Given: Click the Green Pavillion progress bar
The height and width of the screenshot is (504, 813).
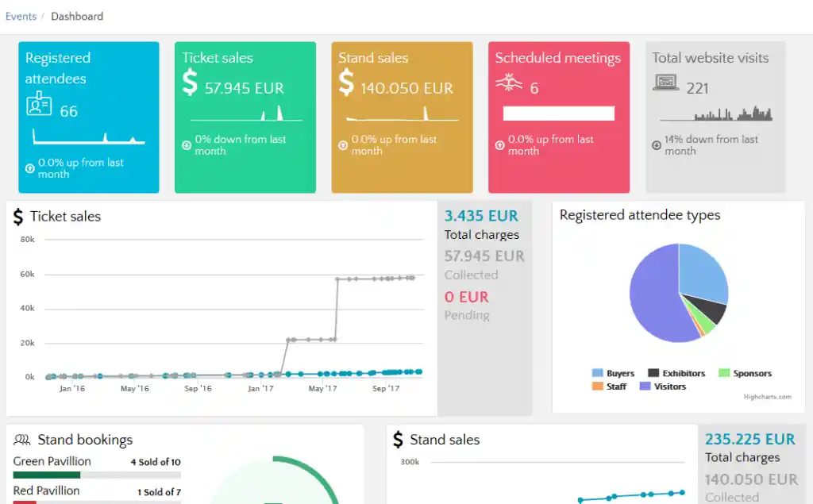Looking at the screenshot, I should point(97,475).
